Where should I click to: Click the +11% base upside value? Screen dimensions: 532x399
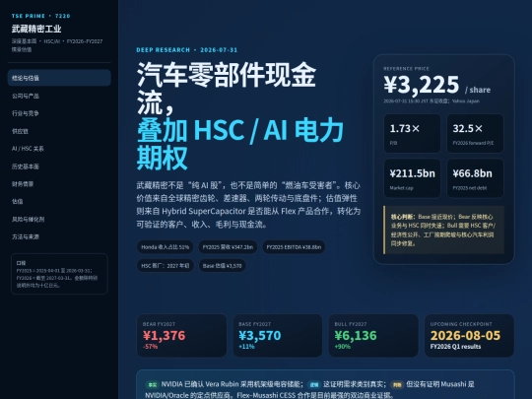246,347
